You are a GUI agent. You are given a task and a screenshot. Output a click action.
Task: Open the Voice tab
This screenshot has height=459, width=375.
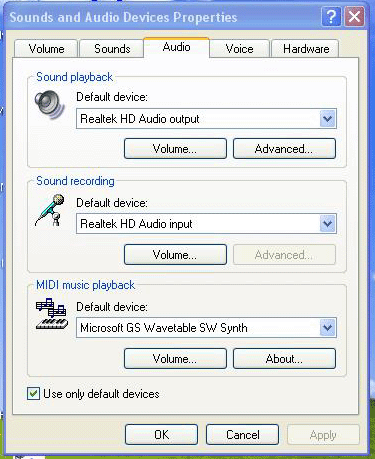[x=239, y=49]
